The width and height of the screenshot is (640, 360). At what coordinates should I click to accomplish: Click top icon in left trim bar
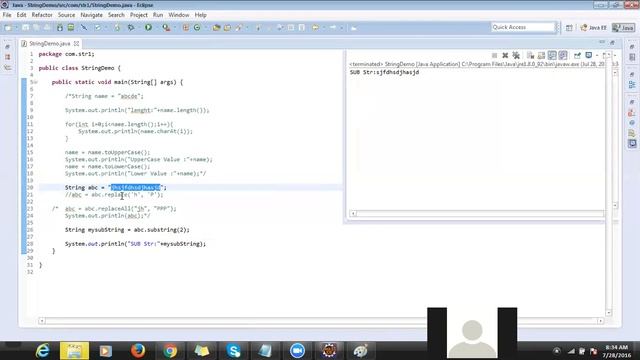(7, 47)
